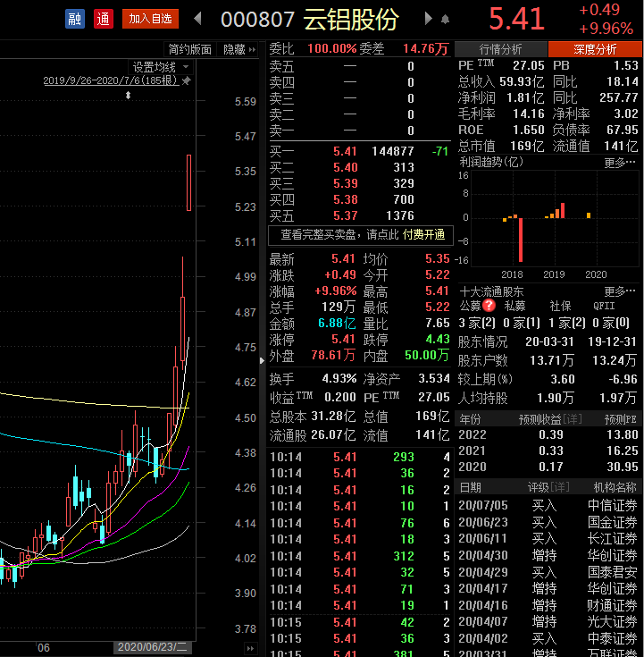Click the pin icon next to date range
Viewport: 644px width, 657px height.
click(186, 80)
